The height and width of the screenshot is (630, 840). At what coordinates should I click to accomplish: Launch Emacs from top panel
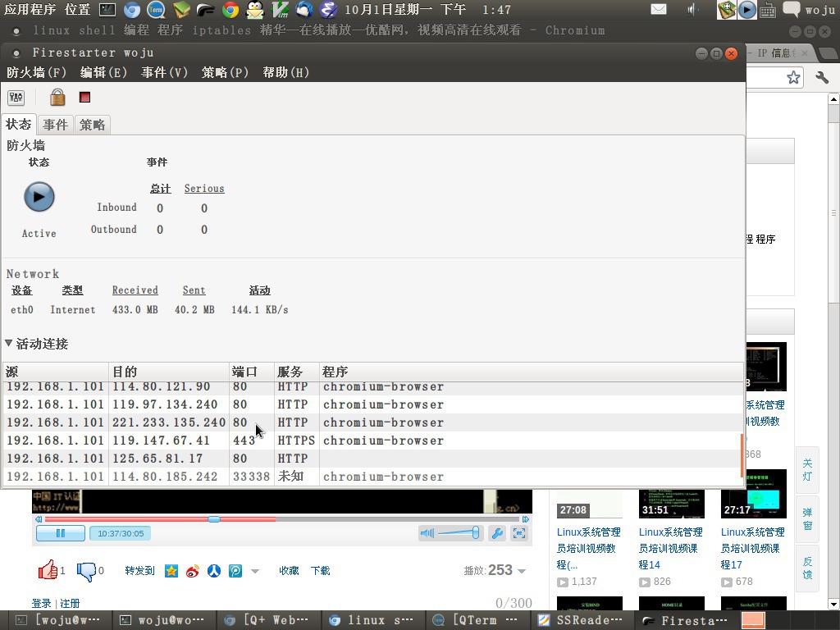pos(328,9)
